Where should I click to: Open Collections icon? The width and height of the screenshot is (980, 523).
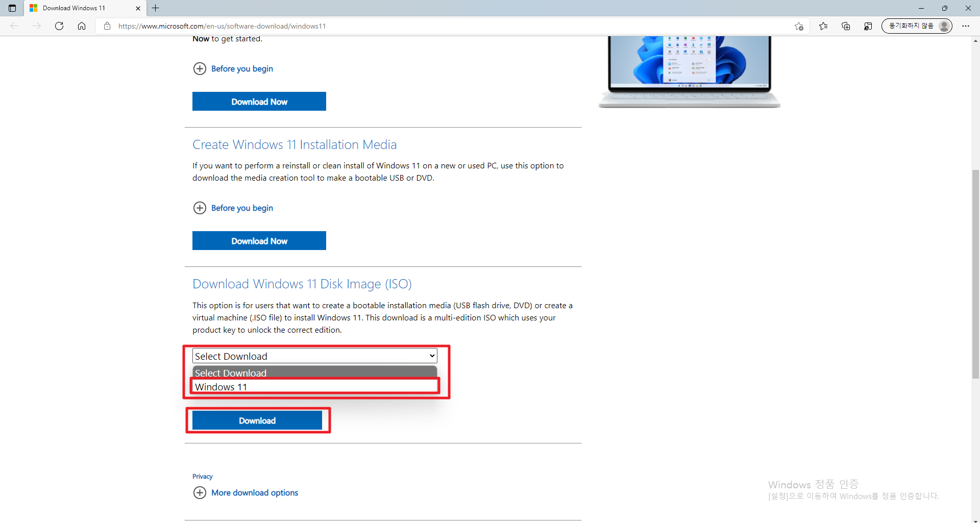846,26
